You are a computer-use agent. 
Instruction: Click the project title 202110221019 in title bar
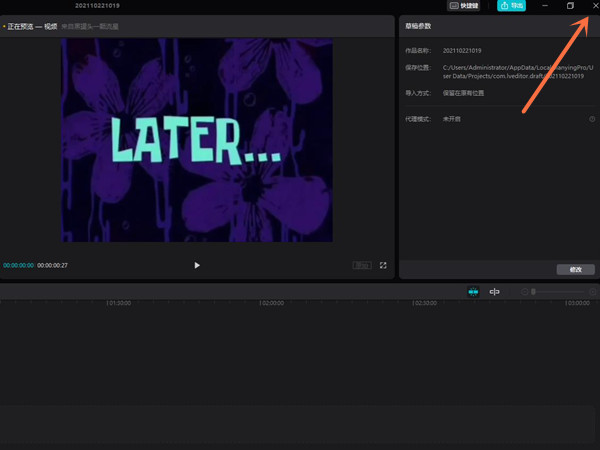[97, 6]
